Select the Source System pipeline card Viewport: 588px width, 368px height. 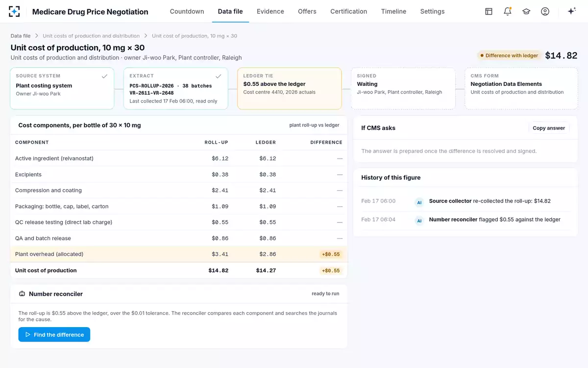tap(62, 88)
